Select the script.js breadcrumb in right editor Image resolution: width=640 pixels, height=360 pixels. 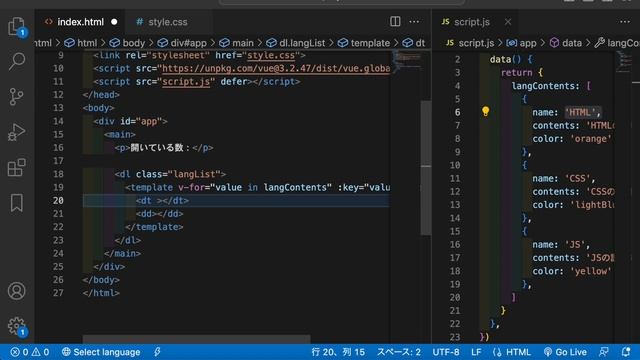click(470, 43)
